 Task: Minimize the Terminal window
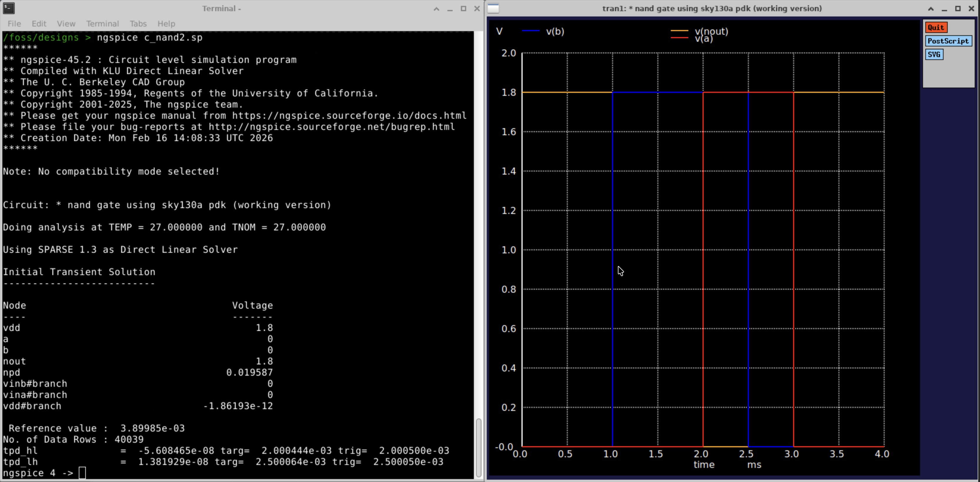pyautogui.click(x=450, y=9)
